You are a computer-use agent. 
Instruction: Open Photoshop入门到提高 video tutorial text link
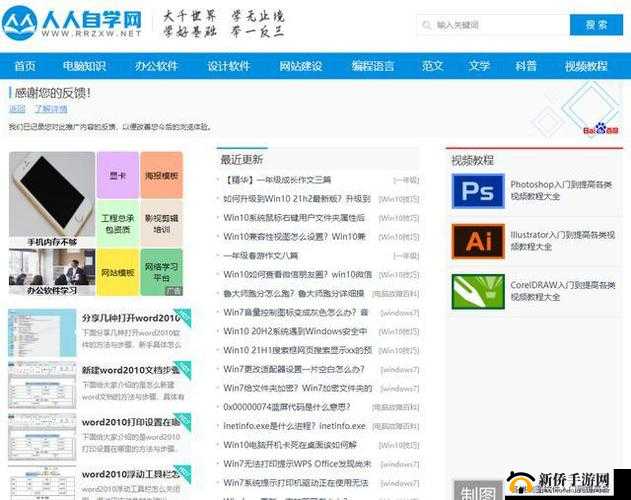coord(561,190)
